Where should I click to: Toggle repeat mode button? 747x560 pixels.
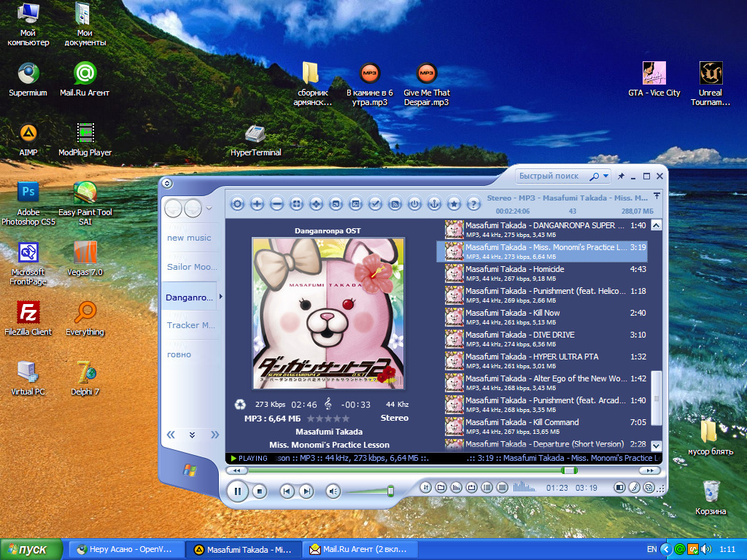pos(472,487)
